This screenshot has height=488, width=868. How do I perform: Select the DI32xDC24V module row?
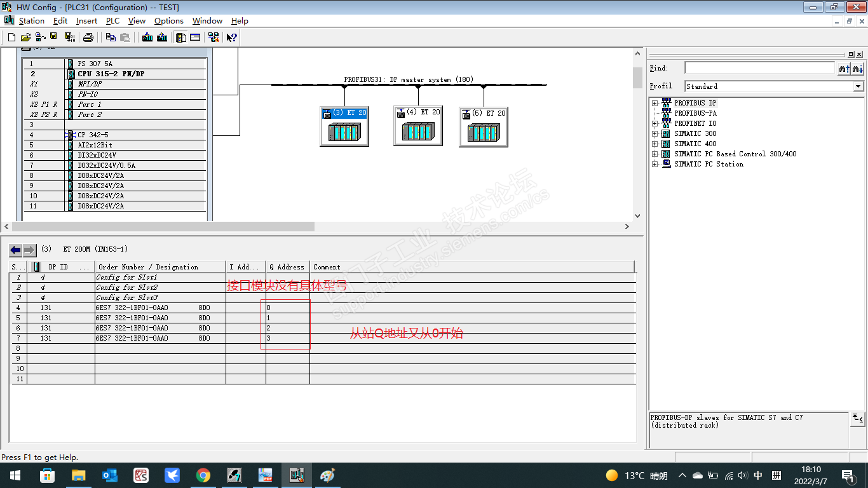click(115, 155)
